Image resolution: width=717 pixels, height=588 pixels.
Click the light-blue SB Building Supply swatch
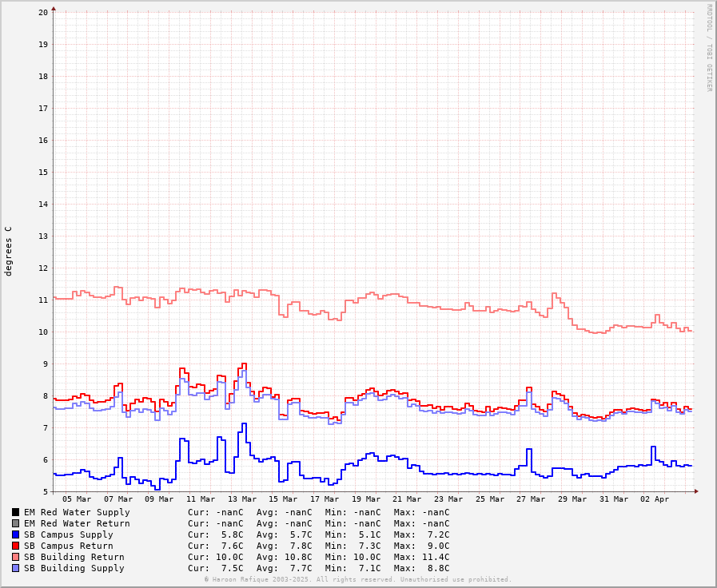click(x=15, y=568)
